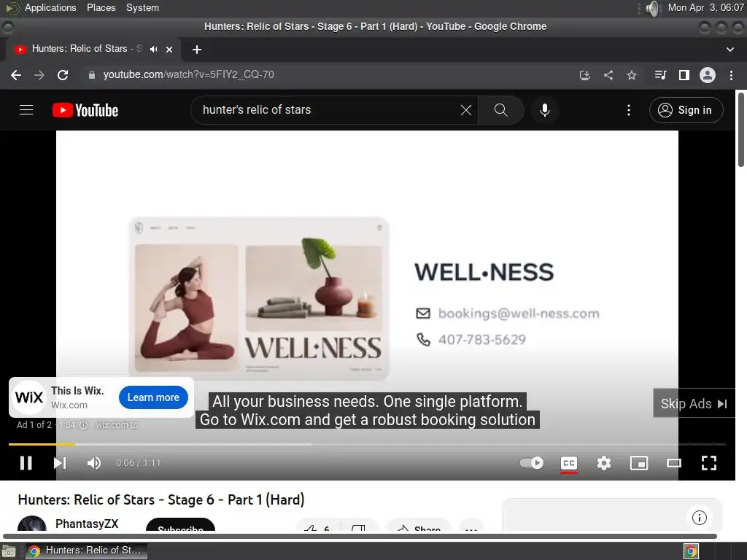Image resolution: width=747 pixels, height=560 pixels.
Task: Open the Places menu
Action: click(x=101, y=7)
